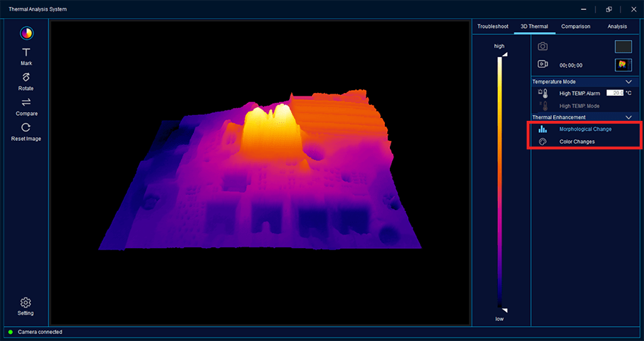Open the Comparison tab
Image resolution: width=644 pixels, height=341 pixels.
point(575,26)
